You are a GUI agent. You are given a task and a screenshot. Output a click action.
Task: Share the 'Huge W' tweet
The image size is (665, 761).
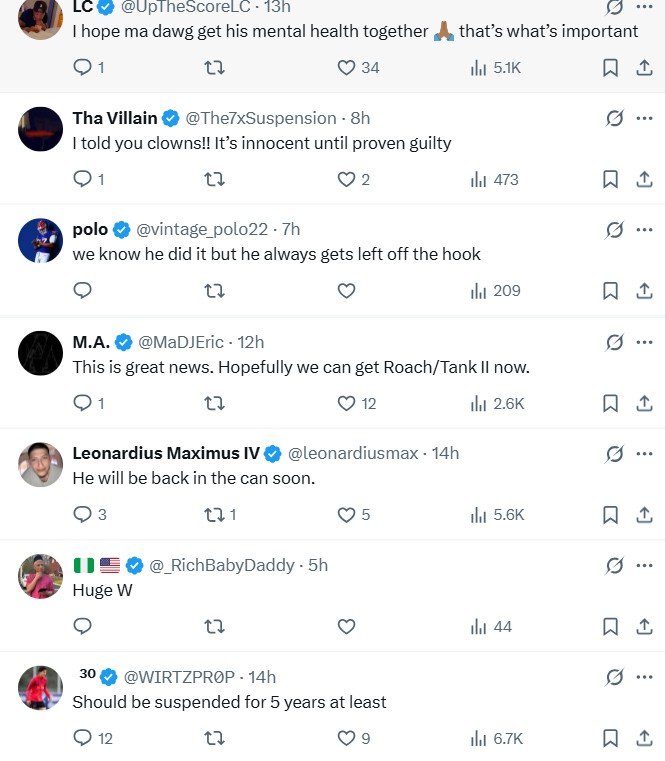click(644, 627)
